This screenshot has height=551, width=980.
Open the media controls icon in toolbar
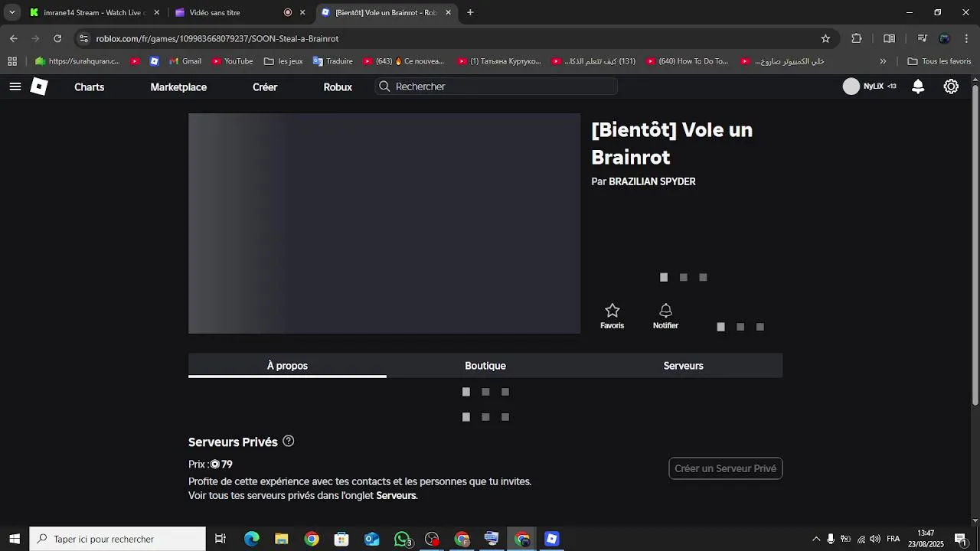coord(923,38)
